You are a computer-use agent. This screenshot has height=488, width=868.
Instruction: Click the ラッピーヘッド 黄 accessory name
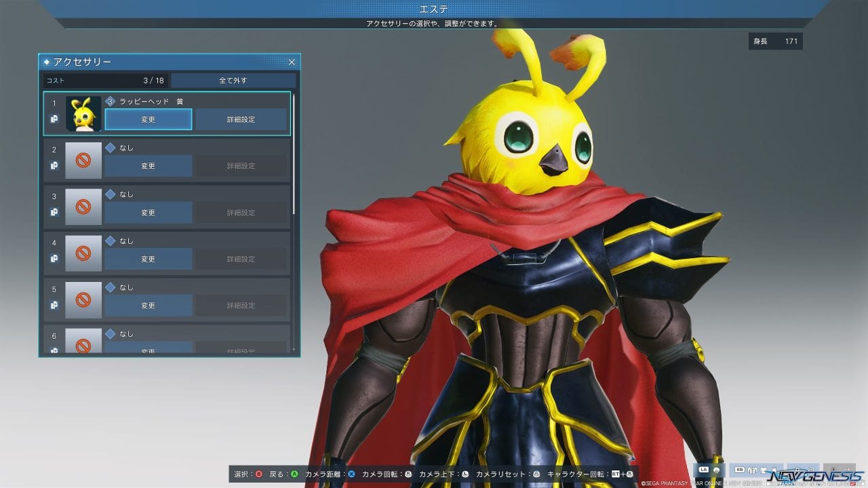click(x=151, y=102)
